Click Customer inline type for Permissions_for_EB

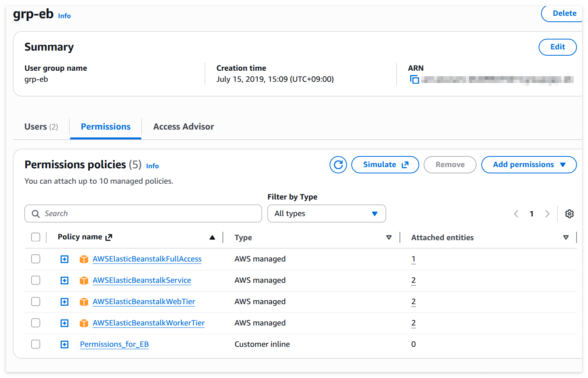262,344
